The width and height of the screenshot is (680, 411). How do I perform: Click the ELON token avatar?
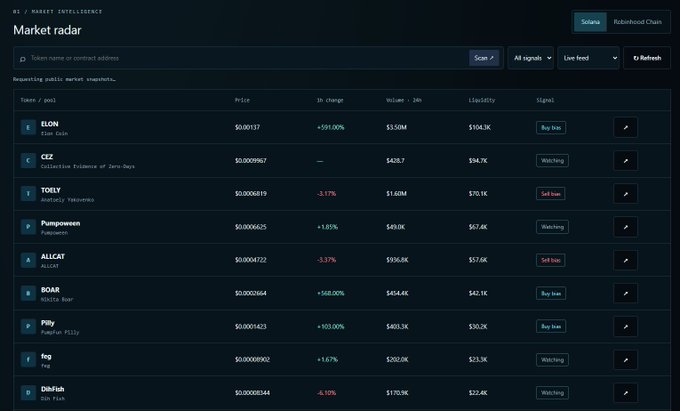coord(28,127)
